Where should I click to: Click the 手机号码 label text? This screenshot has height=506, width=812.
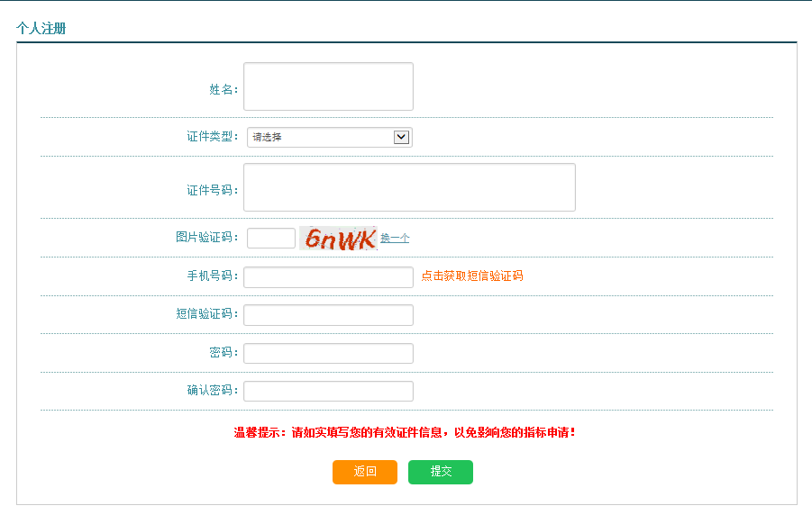pyautogui.click(x=212, y=276)
